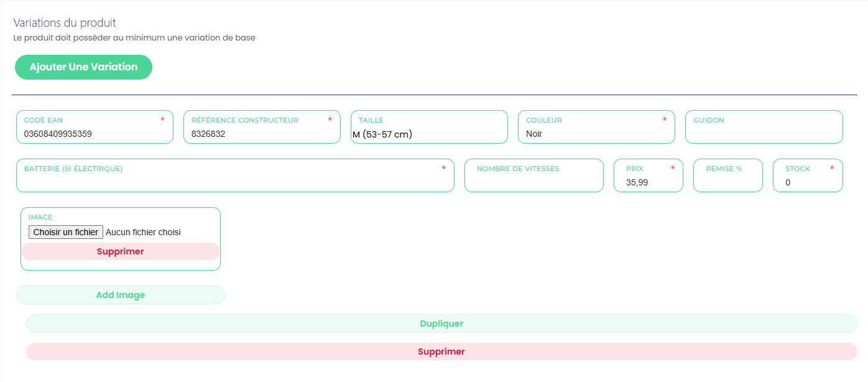This screenshot has height=382, width=868.
Task: Click into the Référence Constructeur field
Action: pyautogui.click(x=261, y=134)
